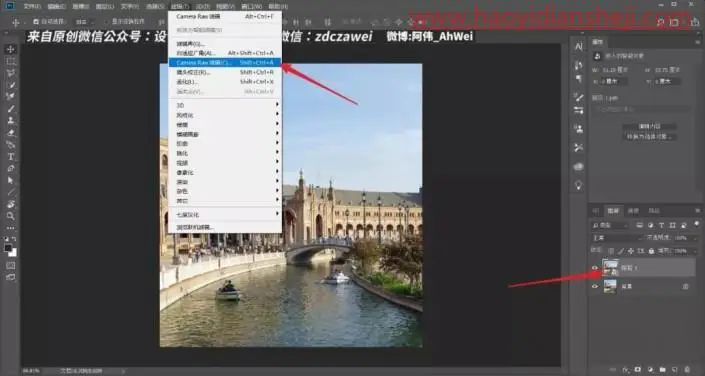This screenshot has width=705, height=376.
Task: Toggle lock all padlock icon
Action: click(651, 251)
